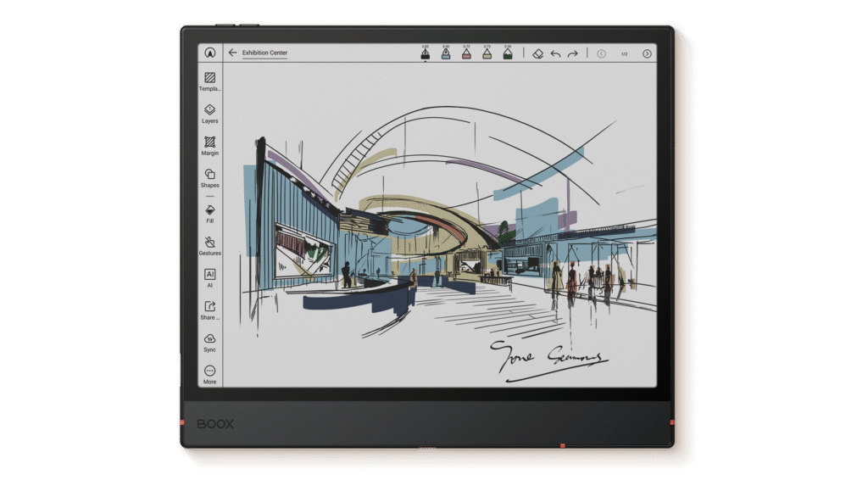This screenshot has width=868, height=480.
Task: Sync the note to the cloud
Action: [x=209, y=339]
